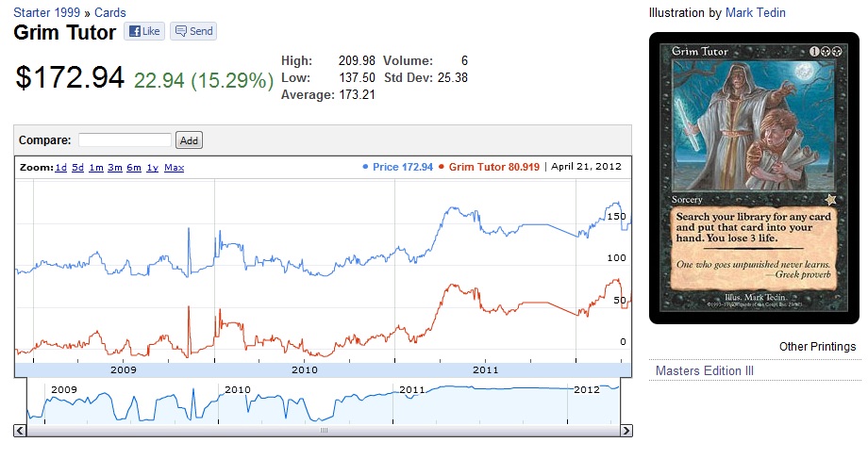Image resolution: width=868 pixels, height=459 pixels.
Task: Set chart zoom to 5d
Action: coord(78,168)
